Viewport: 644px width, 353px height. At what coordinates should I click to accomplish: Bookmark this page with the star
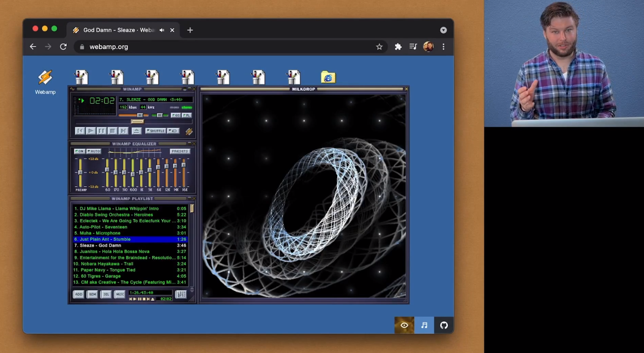(x=379, y=47)
